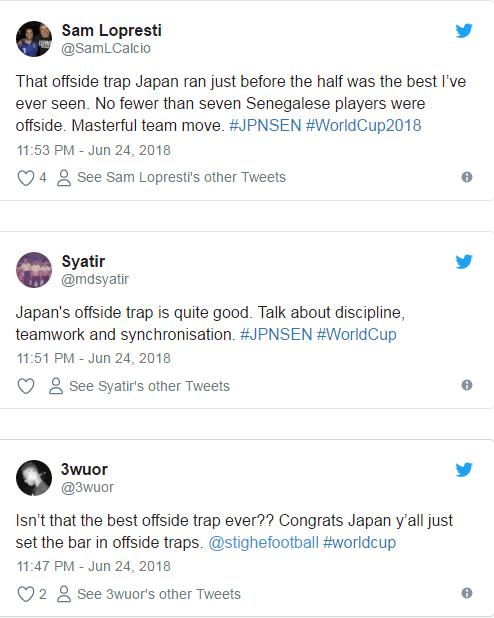The height and width of the screenshot is (618, 494).
Task: Open Syatir's profile avatar
Action: [x=34, y=270]
